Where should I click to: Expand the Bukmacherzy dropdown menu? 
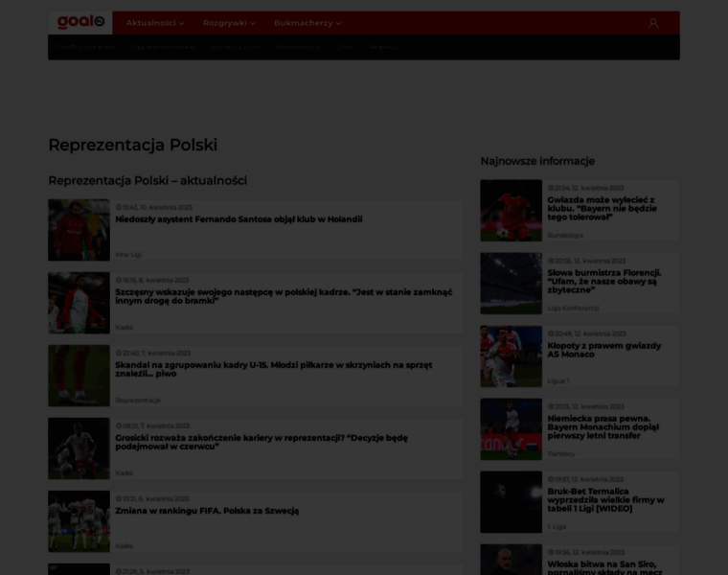[307, 23]
